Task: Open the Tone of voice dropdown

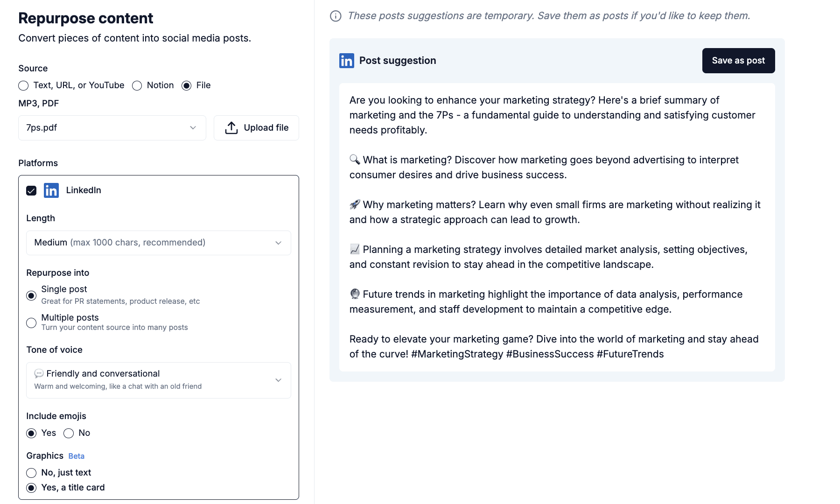Action: click(x=158, y=380)
